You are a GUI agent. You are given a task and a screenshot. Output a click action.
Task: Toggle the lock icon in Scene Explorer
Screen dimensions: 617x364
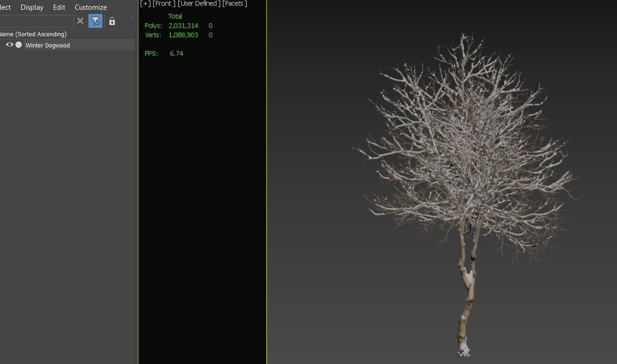pos(112,21)
